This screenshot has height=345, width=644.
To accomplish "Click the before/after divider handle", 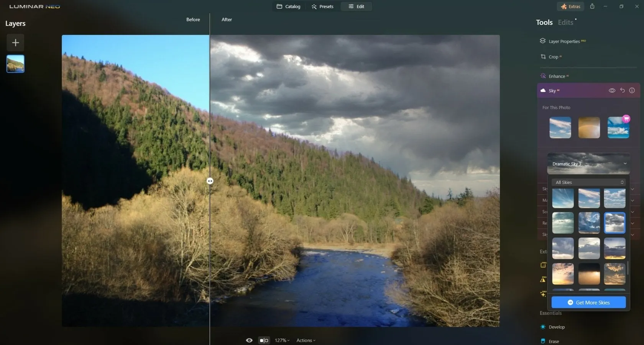I will [x=210, y=181].
